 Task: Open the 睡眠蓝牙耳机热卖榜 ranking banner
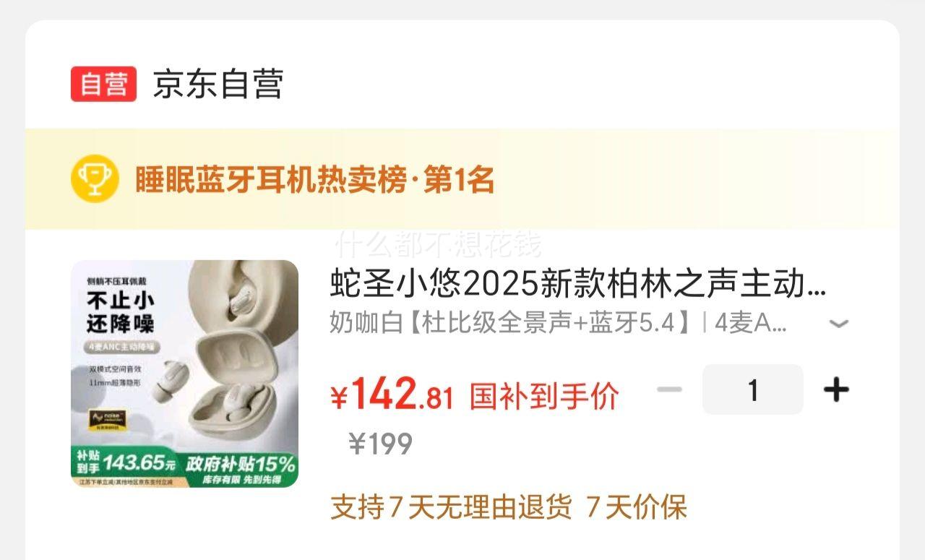pos(462,179)
